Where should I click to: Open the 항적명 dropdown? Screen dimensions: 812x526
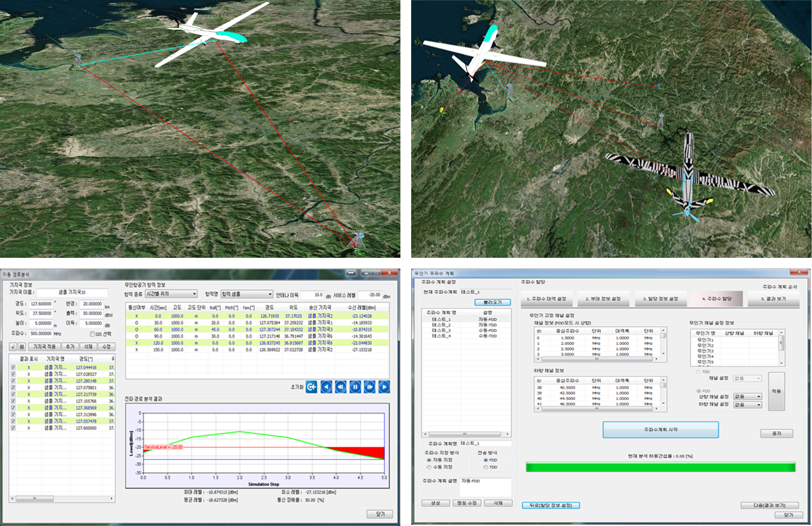point(247,294)
